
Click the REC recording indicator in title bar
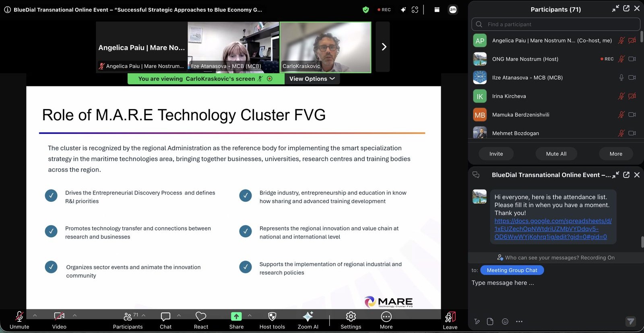tap(384, 10)
